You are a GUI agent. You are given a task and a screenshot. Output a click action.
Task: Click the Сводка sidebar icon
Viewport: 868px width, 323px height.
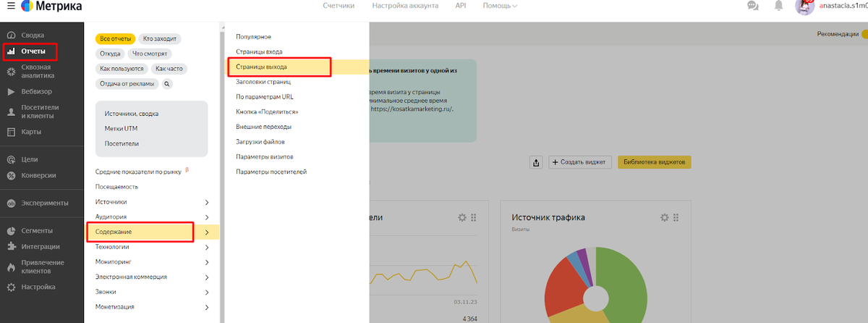pyautogui.click(x=11, y=35)
